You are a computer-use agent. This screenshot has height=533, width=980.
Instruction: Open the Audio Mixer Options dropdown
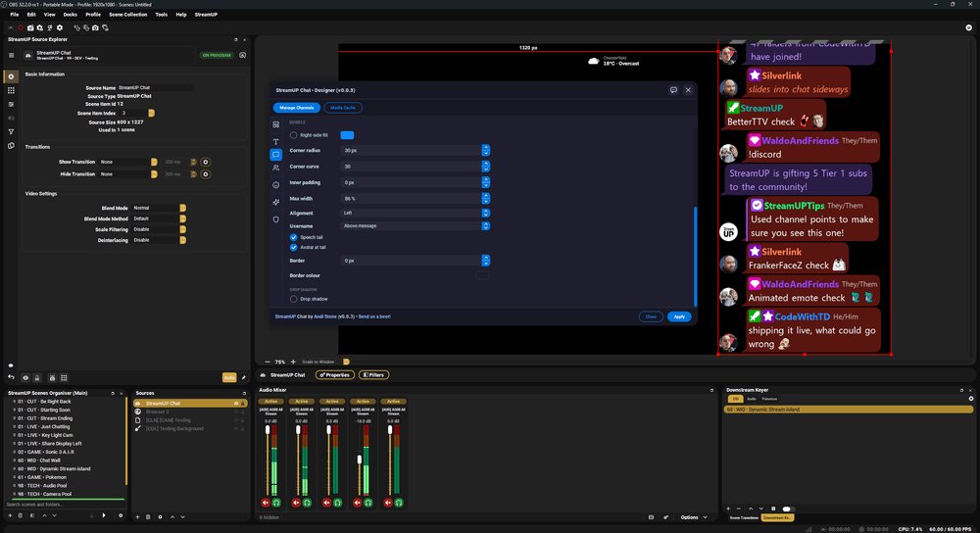(x=694, y=517)
